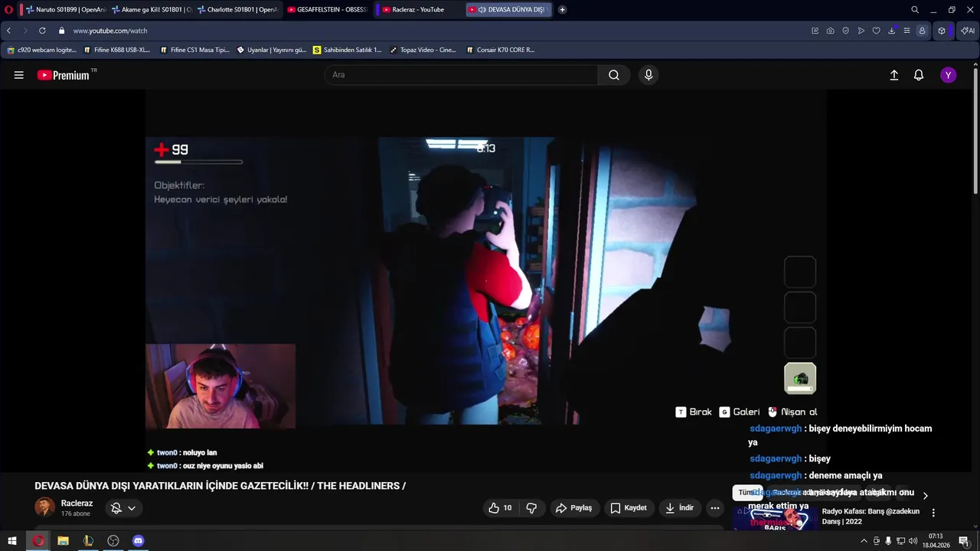This screenshot has width=980, height=551.
Task: Like the video with thumbs up
Action: coord(502,508)
